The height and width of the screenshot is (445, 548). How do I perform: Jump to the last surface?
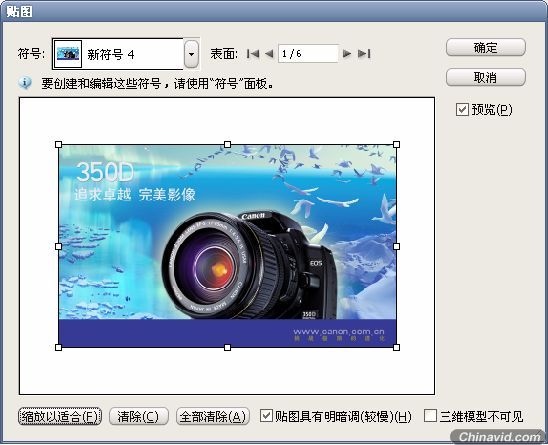coord(364,54)
